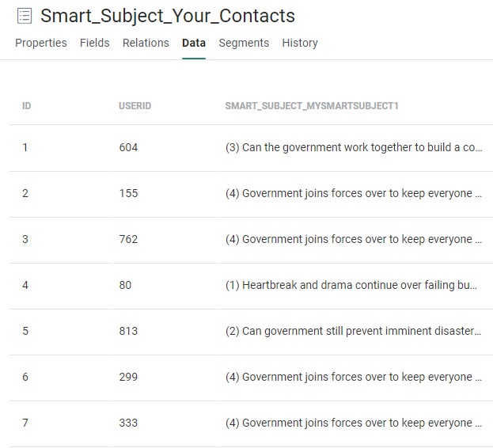The width and height of the screenshot is (493, 448).
Task: Click the row with USERID 333
Action: [128, 423]
